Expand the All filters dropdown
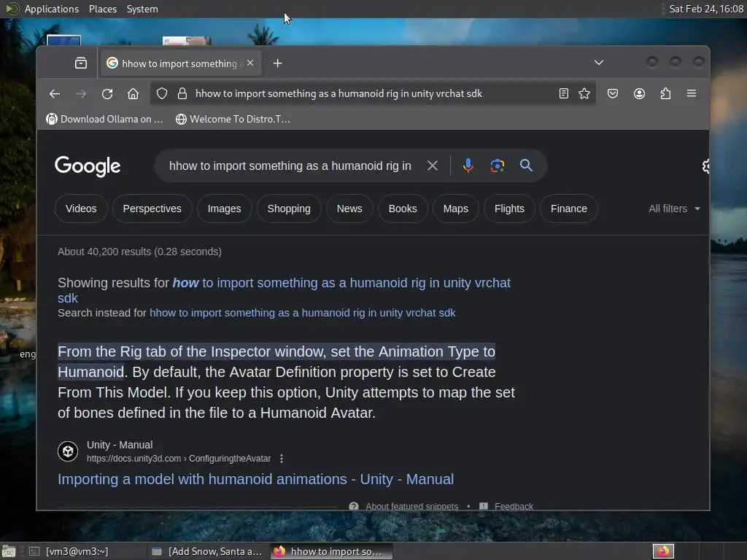747x560 pixels. tap(674, 209)
